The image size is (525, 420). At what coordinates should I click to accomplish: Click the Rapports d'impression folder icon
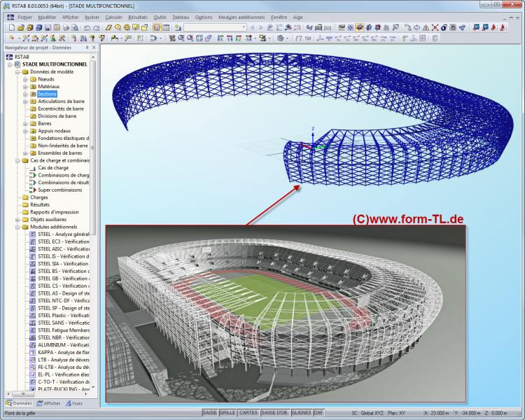pos(25,212)
